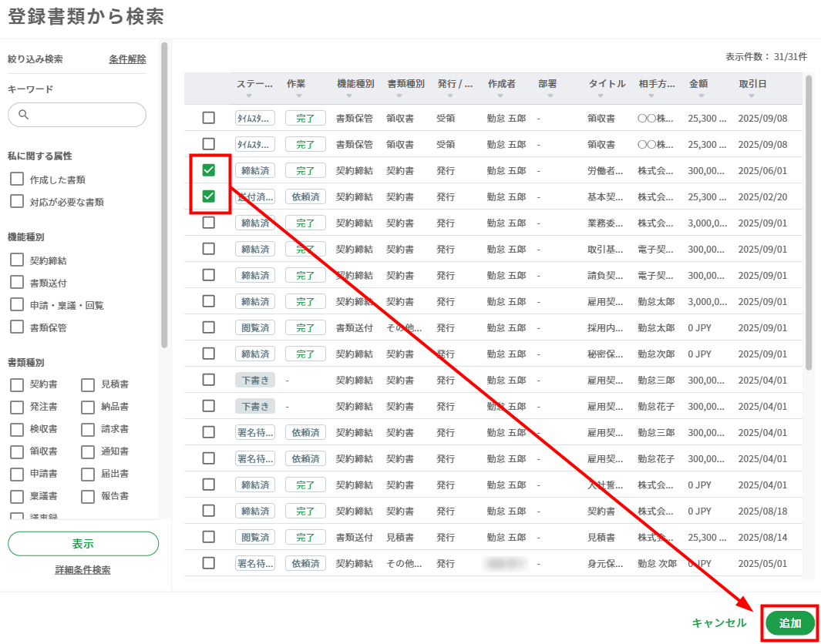
Task: Click the 2025/08/18 transaction date cell
Action: 762,512
